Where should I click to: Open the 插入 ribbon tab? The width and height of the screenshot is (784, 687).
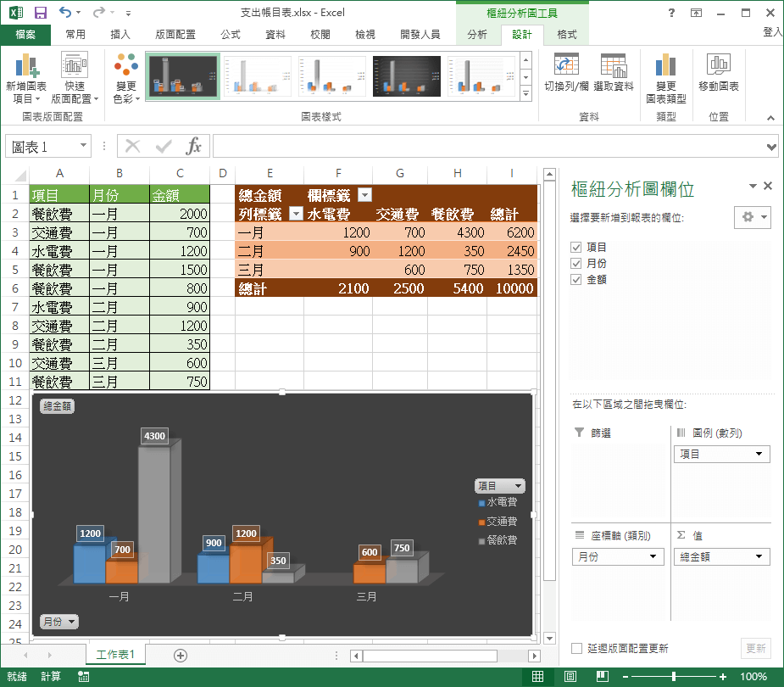coord(120,35)
